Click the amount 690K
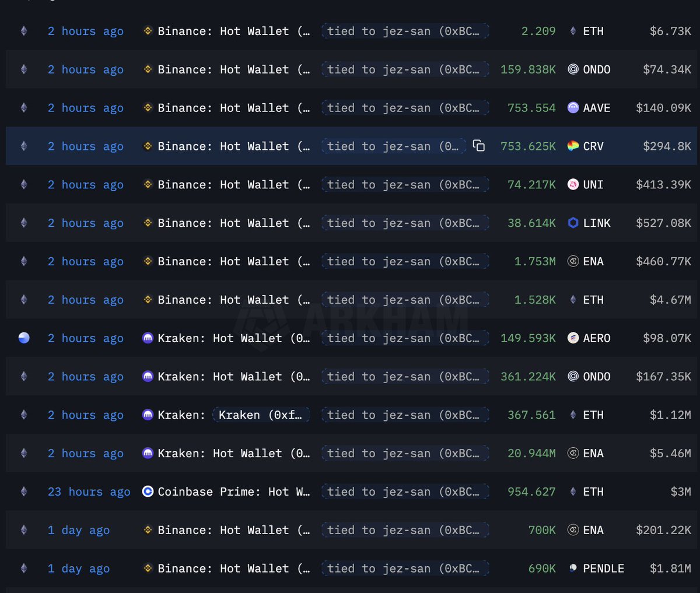Screen dimensions: 700x593 click(542, 569)
